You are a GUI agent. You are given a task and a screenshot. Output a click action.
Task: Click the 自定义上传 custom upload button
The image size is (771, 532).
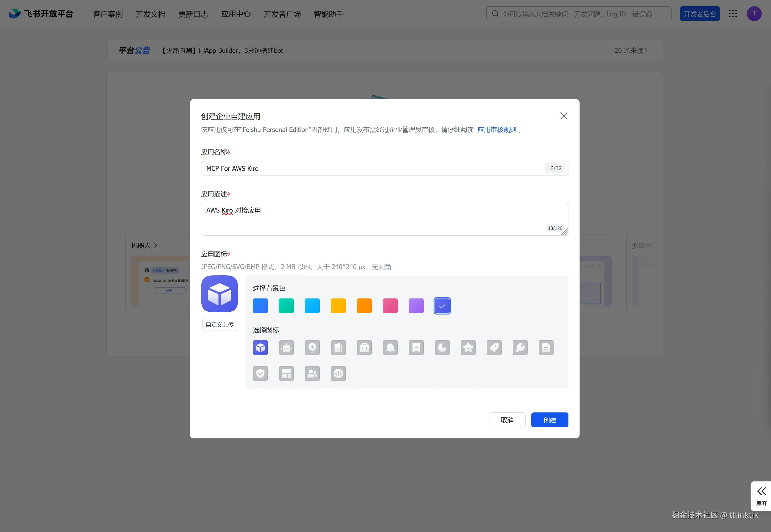220,324
